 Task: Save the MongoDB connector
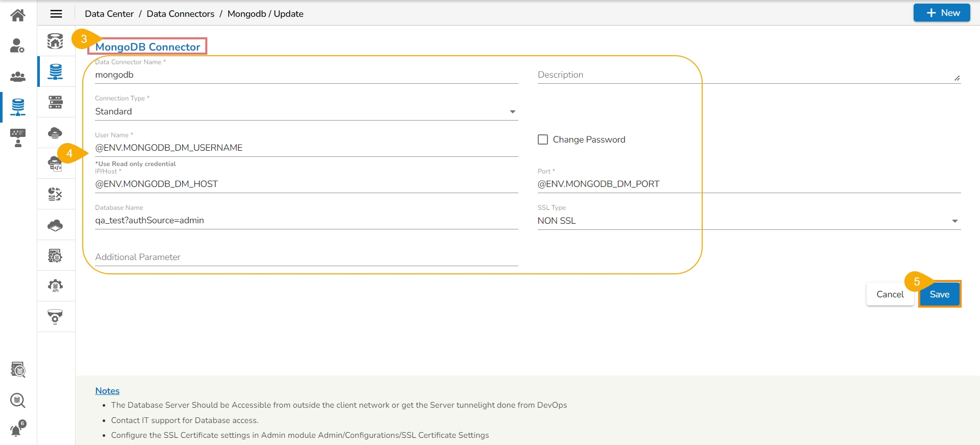coord(939,294)
